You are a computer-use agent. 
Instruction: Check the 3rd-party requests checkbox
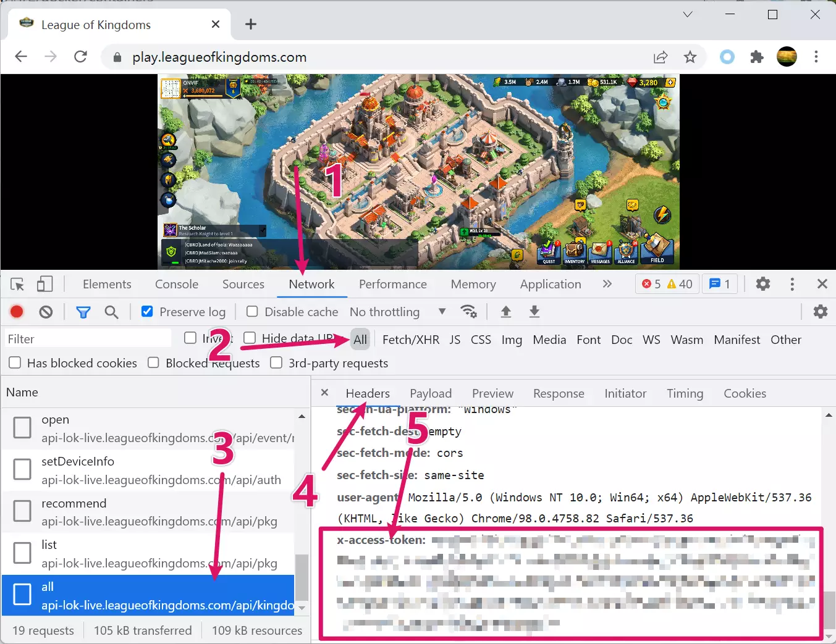(276, 362)
